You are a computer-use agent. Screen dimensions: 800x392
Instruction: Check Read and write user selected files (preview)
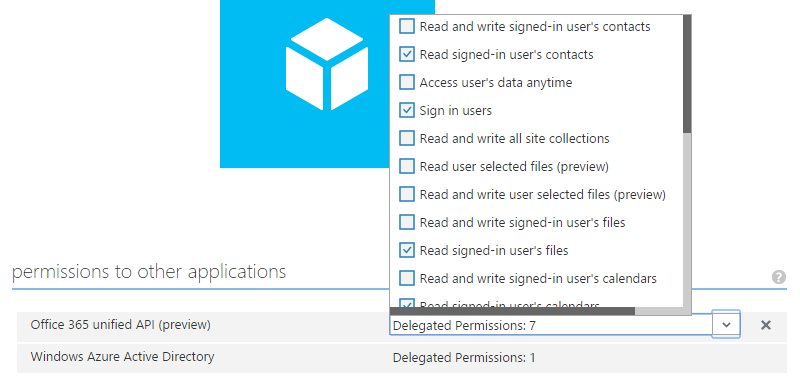(x=407, y=194)
